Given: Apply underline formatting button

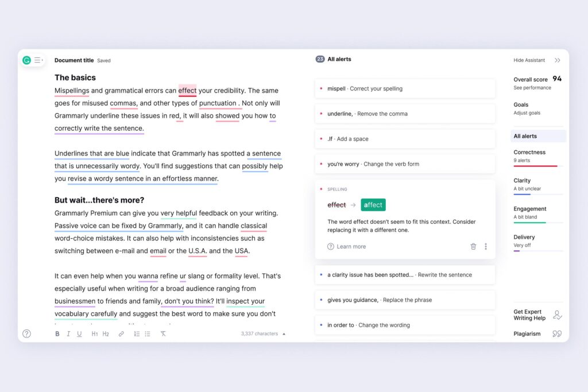Looking at the screenshot, I should 79,334.
